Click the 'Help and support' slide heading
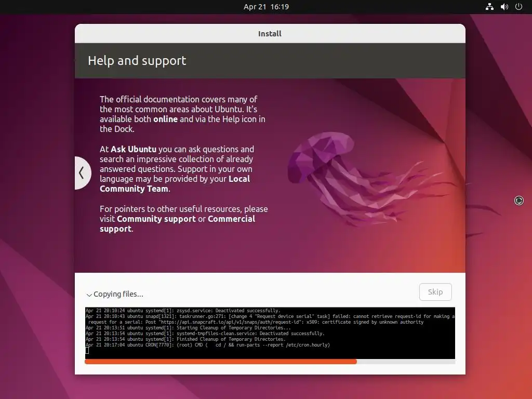This screenshot has width=532, height=399. (x=137, y=61)
